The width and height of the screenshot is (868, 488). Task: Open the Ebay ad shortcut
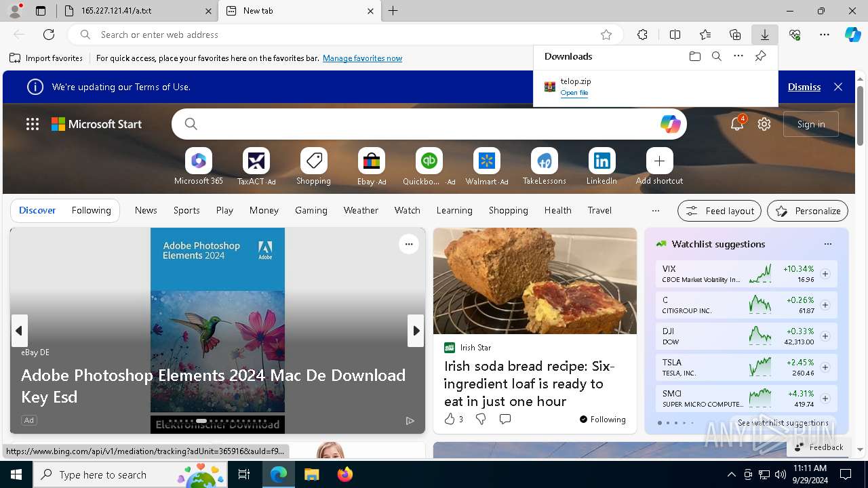click(x=372, y=167)
